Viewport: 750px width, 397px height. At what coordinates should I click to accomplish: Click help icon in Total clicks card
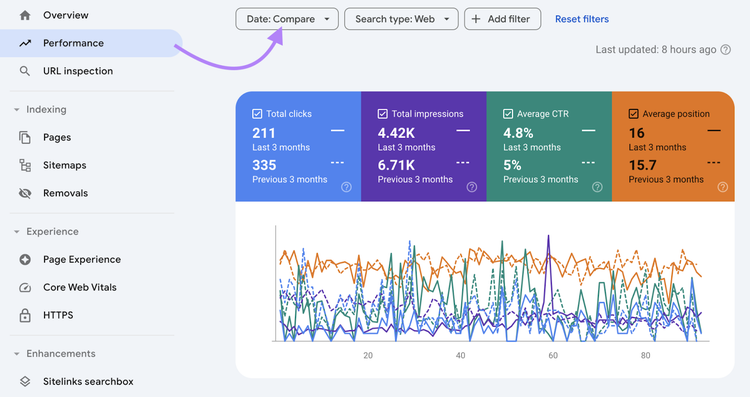click(x=346, y=187)
